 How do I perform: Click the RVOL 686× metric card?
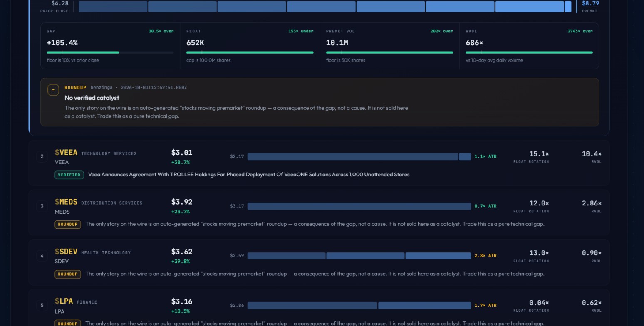pos(529,46)
